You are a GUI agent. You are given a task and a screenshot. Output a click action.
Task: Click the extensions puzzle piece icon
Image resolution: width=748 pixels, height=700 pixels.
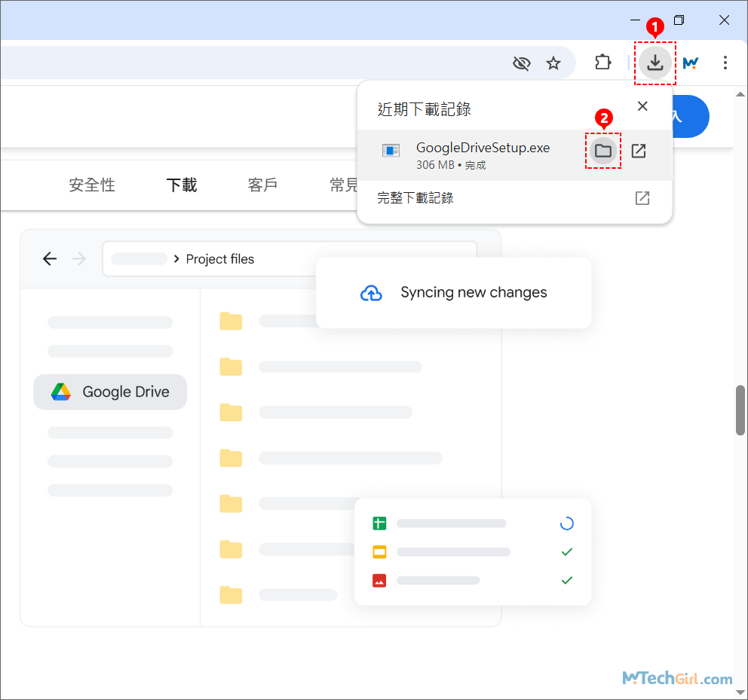click(x=602, y=63)
